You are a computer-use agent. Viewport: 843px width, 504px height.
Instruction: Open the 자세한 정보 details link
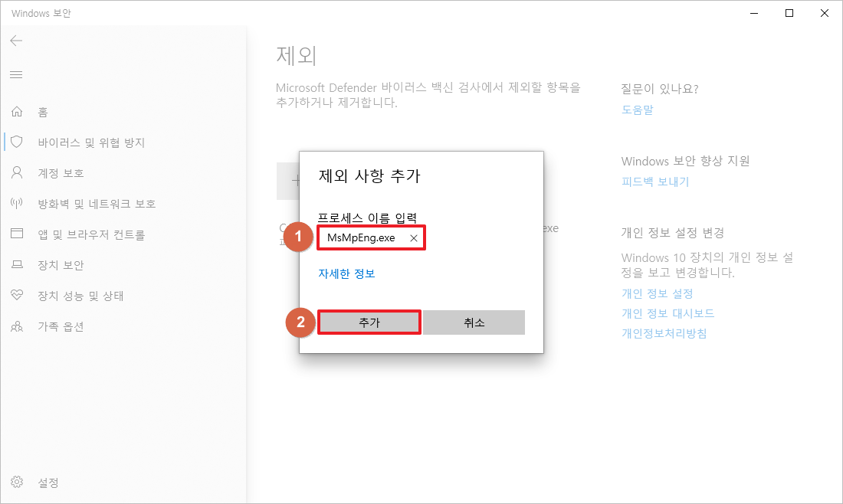click(x=346, y=272)
